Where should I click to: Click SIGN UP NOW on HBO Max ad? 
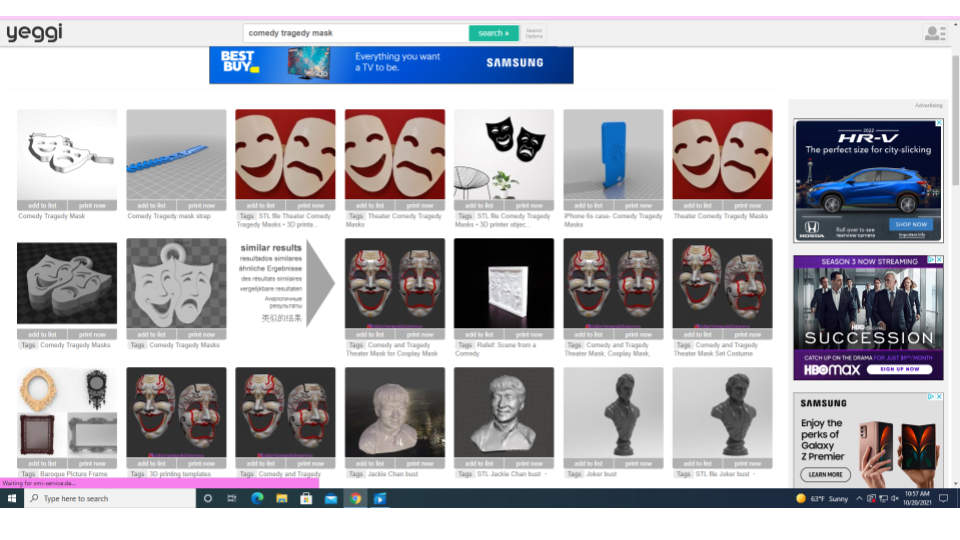point(899,369)
